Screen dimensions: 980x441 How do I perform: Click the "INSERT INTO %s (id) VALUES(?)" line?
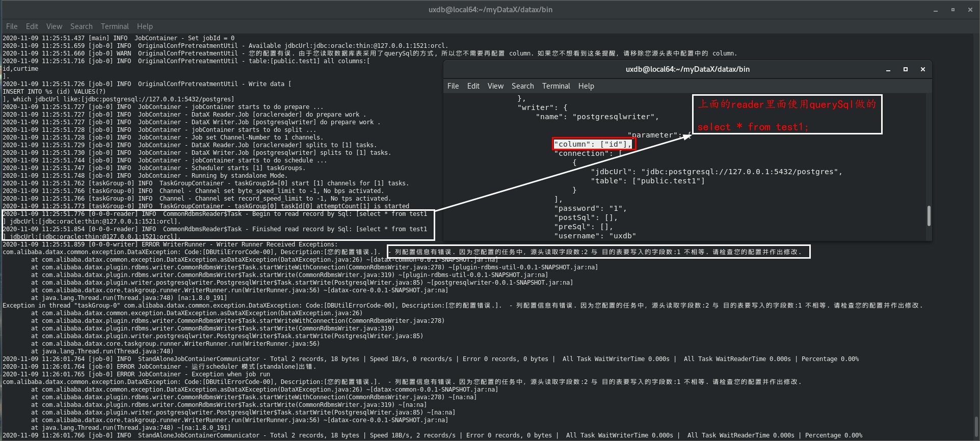pos(54,92)
